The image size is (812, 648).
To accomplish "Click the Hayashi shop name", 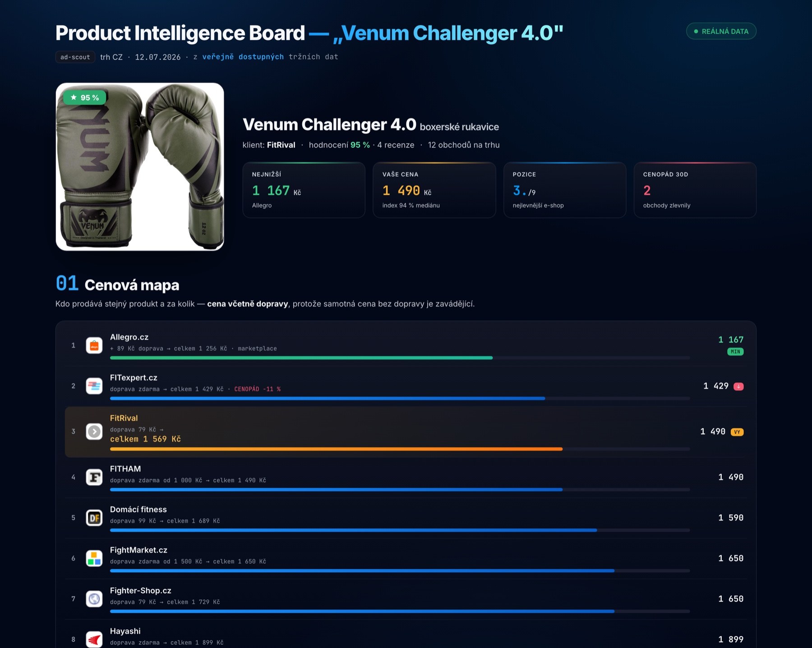I will pyautogui.click(x=125, y=631).
